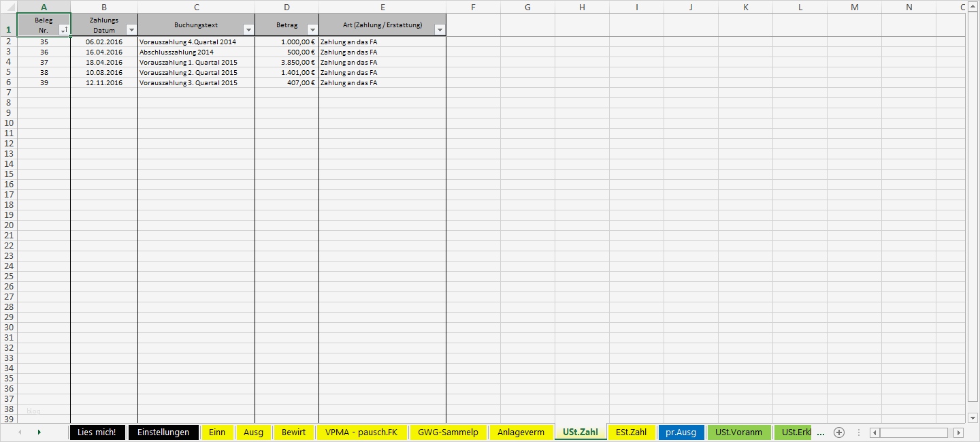Viewport: 980px width, 442px height.
Task: Click the more sheets ellipsis button
Action: [x=820, y=433]
